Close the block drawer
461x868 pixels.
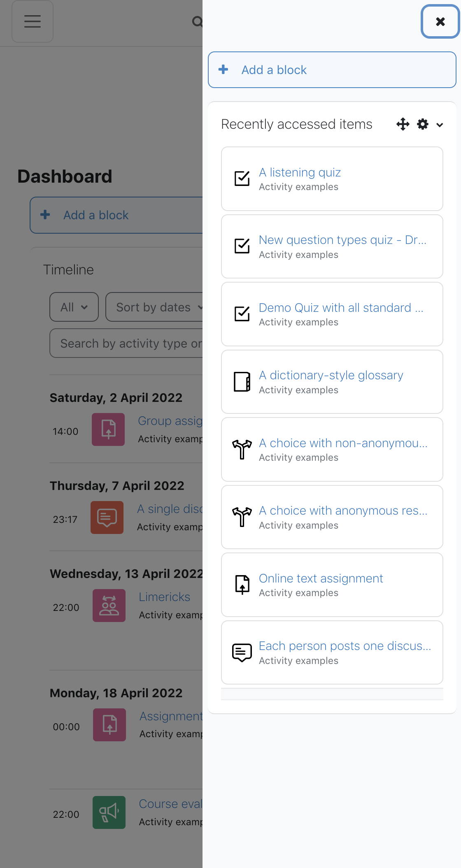click(440, 21)
